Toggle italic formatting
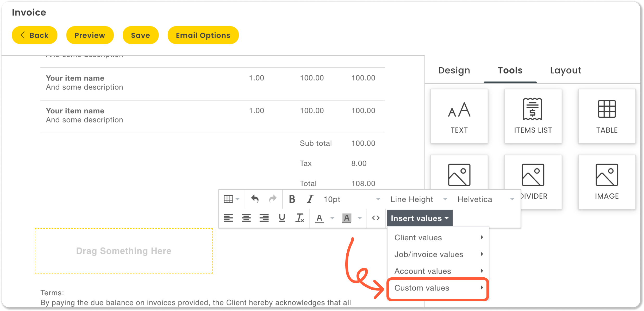The width and height of the screenshot is (644, 311). pos(310,199)
